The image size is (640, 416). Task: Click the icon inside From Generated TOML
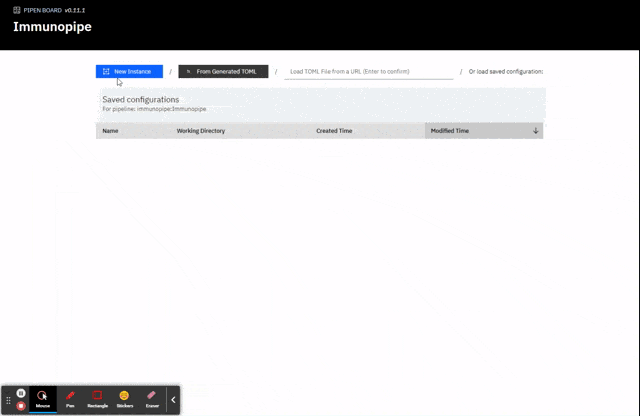tap(188, 71)
